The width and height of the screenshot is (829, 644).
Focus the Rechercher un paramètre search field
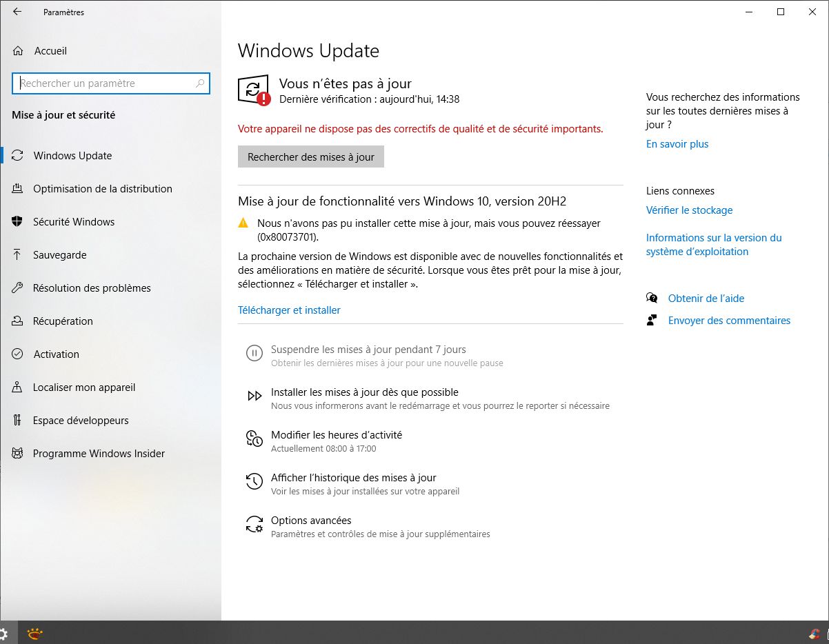tap(111, 83)
